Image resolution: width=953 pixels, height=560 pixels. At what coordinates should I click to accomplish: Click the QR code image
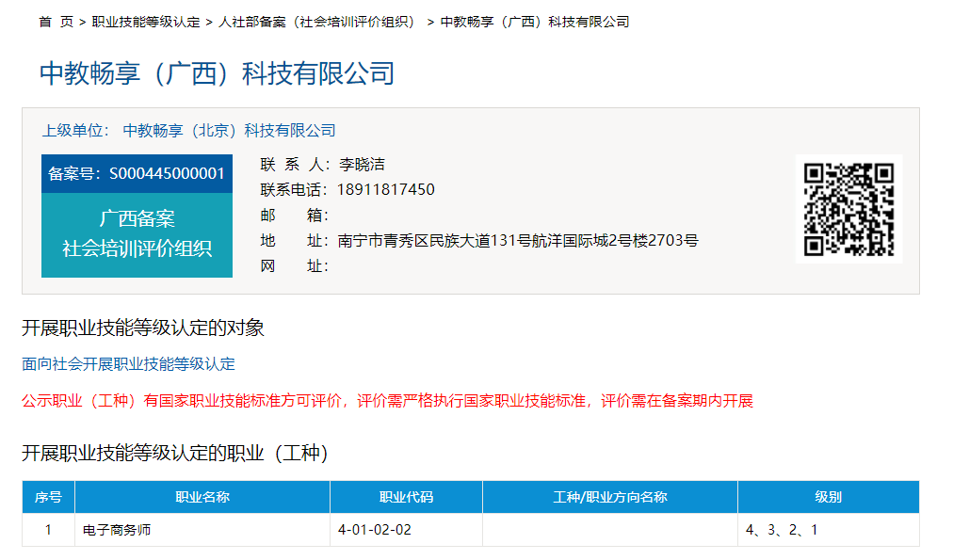[x=848, y=209]
